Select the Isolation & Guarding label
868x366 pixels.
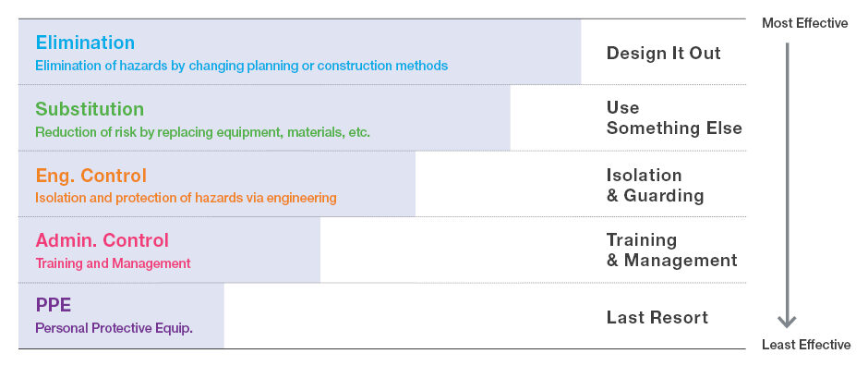(x=656, y=186)
